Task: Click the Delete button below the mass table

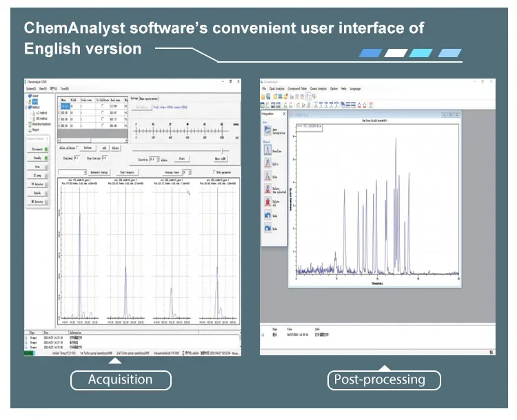Action: [x=115, y=148]
